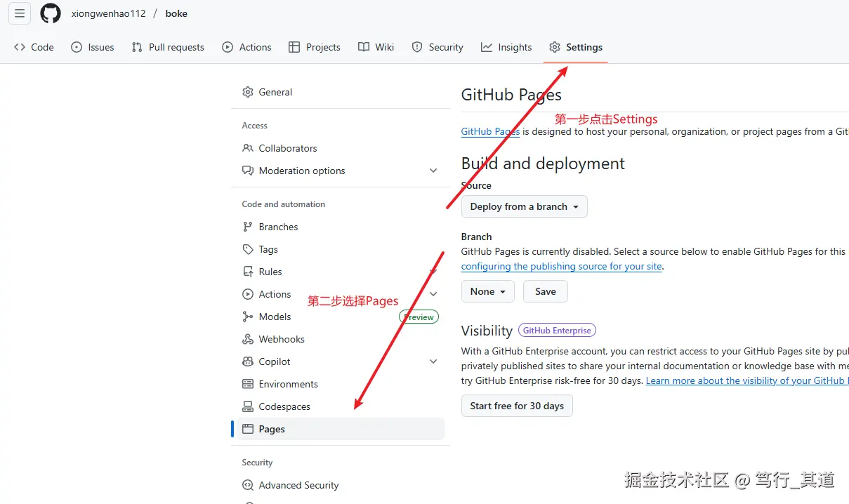Click the Environments server icon
Screen dimensions: 849x504
coord(248,384)
